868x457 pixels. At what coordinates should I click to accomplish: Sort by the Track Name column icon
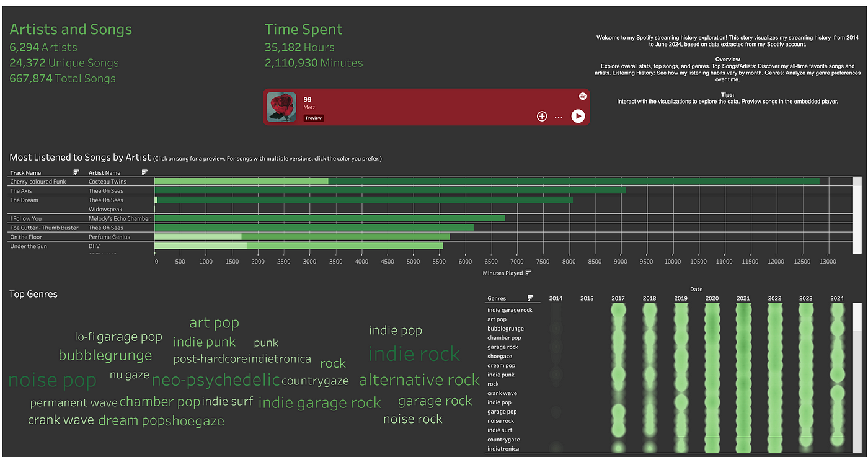[76, 172]
